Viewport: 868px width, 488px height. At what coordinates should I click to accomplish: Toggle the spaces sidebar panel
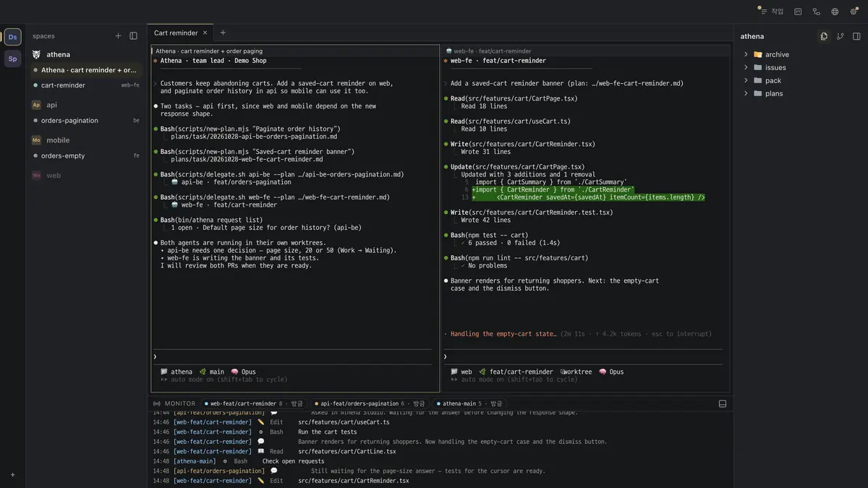(x=133, y=36)
